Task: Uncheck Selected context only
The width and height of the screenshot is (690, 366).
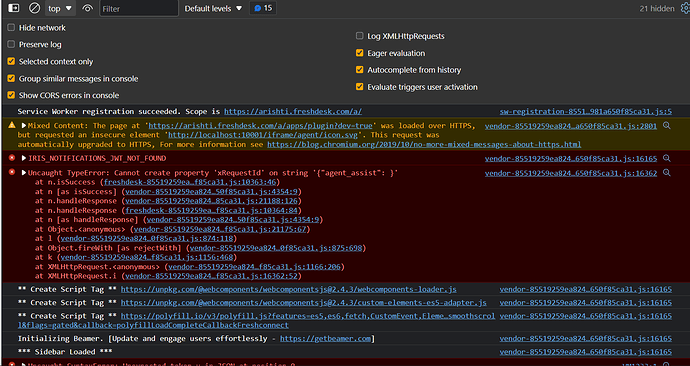Action: [x=11, y=61]
